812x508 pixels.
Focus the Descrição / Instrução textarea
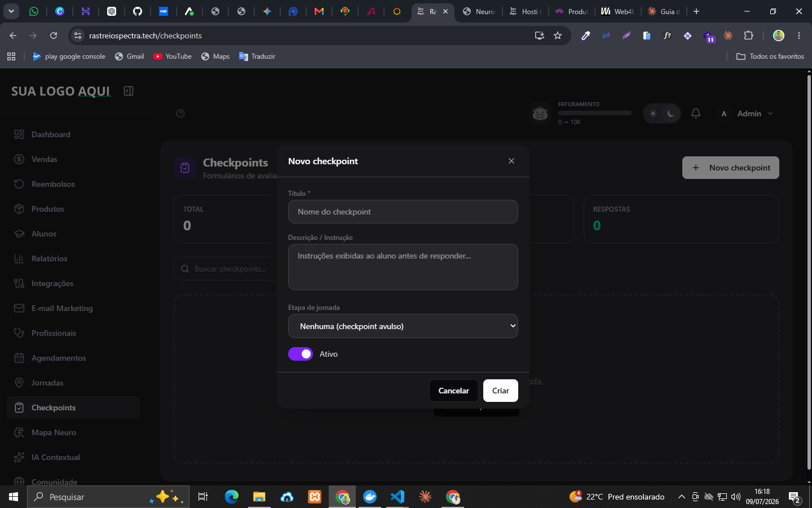coord(403,267)
